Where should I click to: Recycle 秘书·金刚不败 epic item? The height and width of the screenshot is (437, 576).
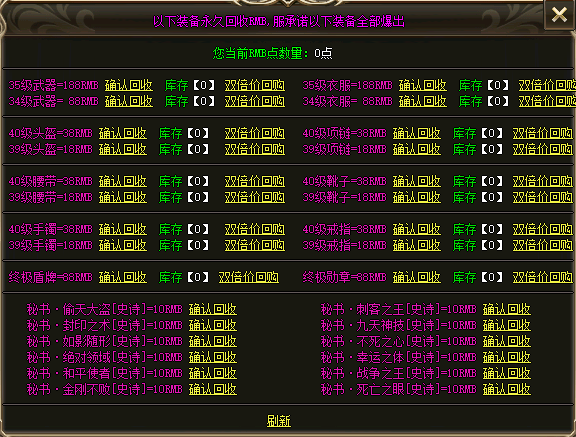(x=213, y=389)
